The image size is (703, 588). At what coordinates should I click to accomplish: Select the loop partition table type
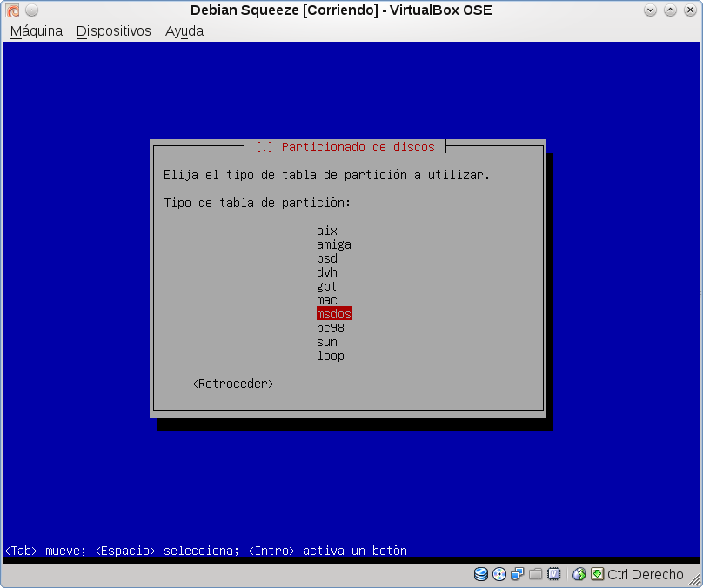click(x=331, y=356)
